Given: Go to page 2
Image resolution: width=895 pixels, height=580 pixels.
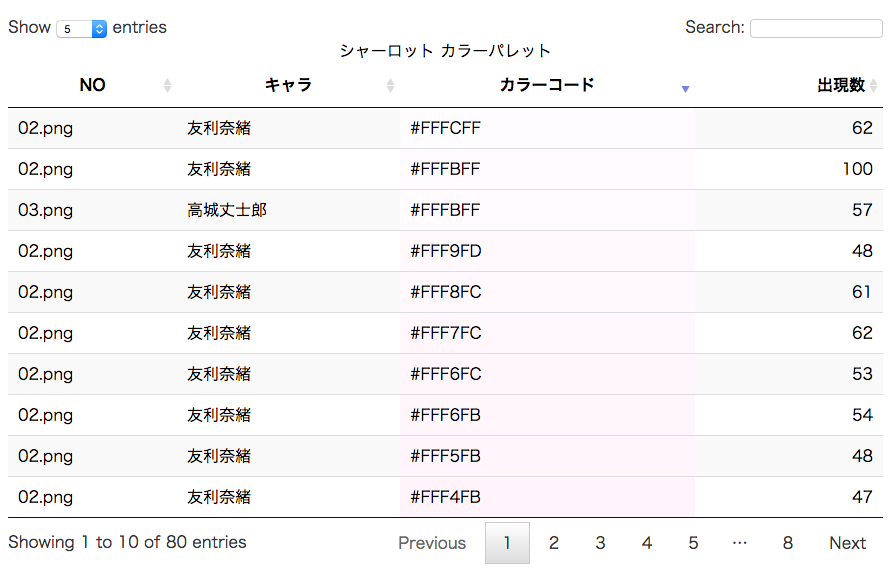Looking at the screenshot, I should (x=554, y=543).
